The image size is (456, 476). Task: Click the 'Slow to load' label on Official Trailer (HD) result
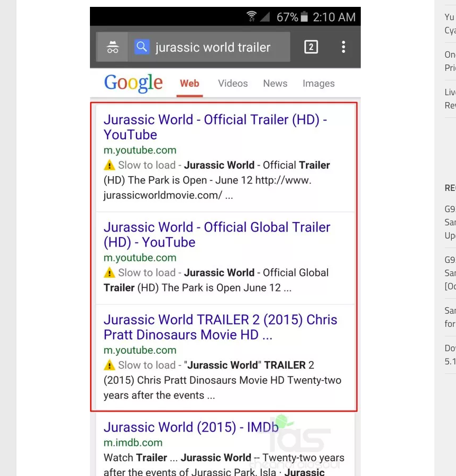coord(147,165)
